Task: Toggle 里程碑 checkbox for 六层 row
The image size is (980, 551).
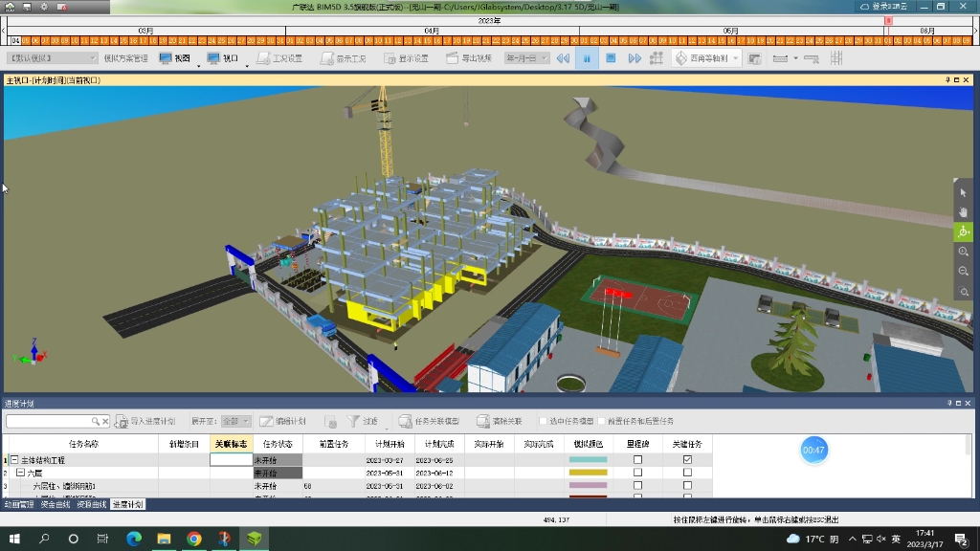Action: (637, 473)
